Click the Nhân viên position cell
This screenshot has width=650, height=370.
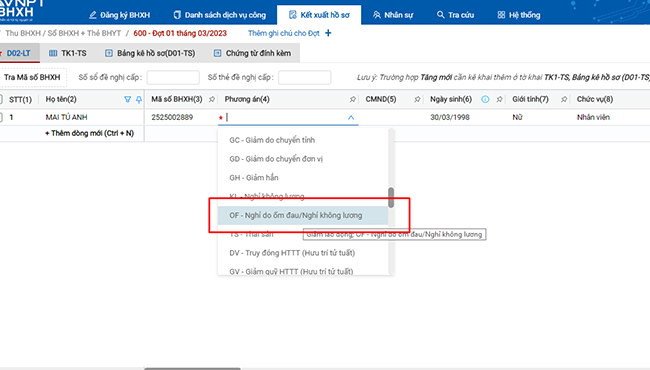pyautogui.click(x=593, y=117)
